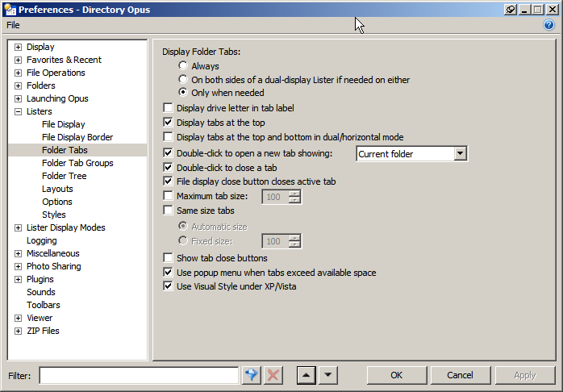Expand the Folders tree node
Viewport: 563px width, 392px height.
tap(18, 85)
